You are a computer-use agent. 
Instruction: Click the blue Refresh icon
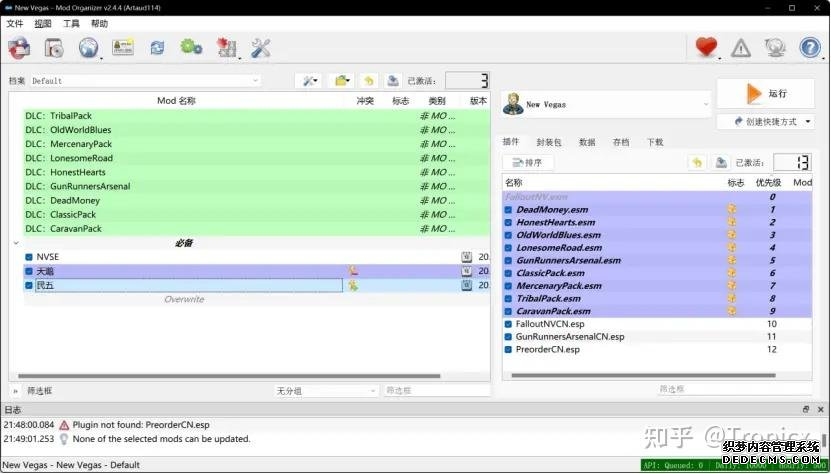[x=157, y=47]
